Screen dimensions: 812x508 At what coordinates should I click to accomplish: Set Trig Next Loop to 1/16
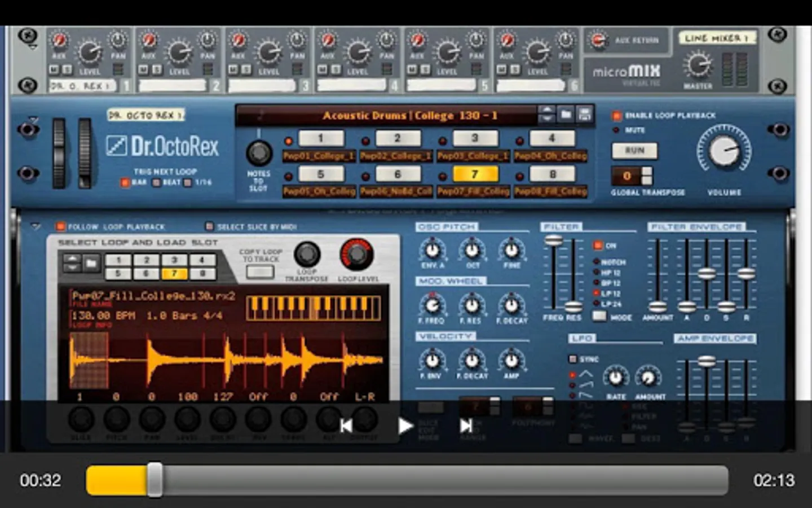coord(188,182)
